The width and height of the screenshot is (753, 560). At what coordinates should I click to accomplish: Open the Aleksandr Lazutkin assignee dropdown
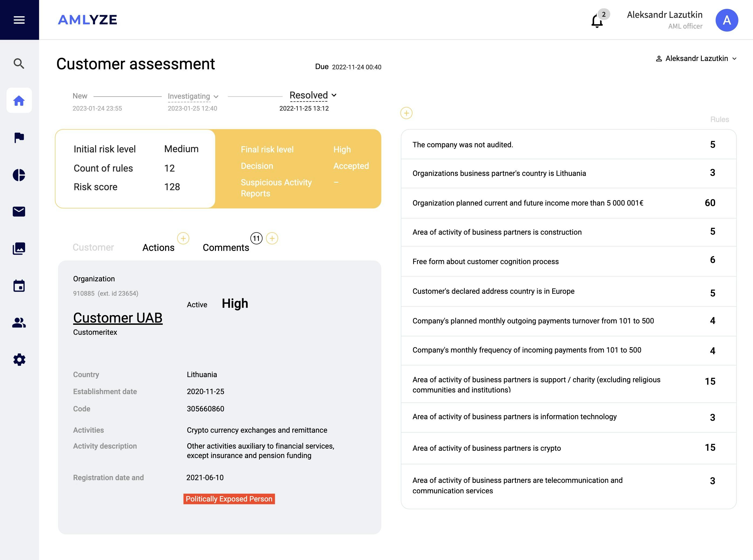tap(696, 58)
